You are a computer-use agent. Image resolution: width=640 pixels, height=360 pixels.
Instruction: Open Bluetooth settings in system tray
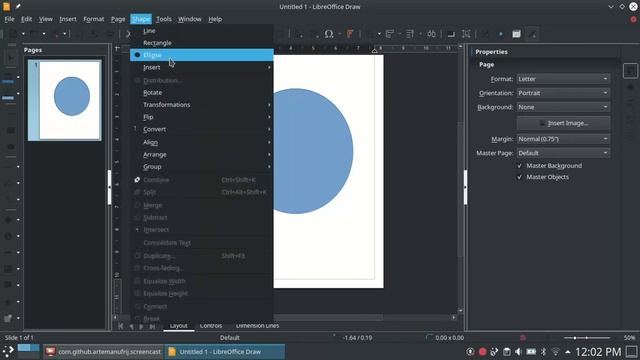tap(543, 352)
